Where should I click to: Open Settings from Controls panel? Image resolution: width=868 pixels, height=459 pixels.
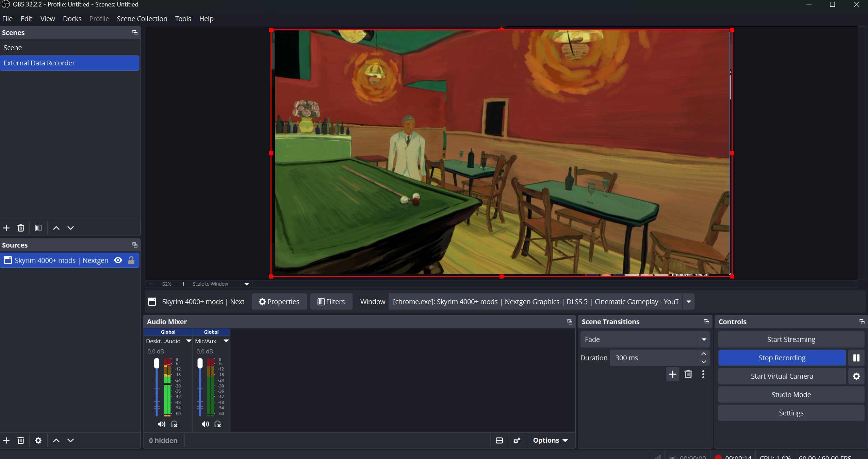pos(791,413)
